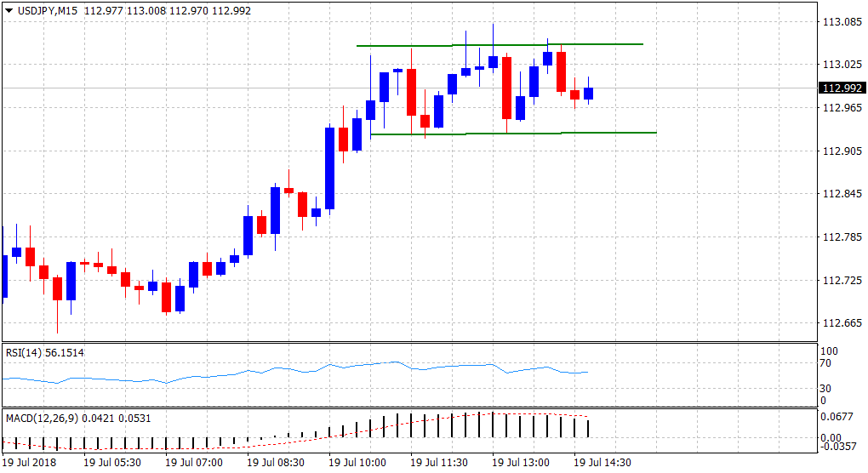Viewport: 868px width, 473px height.
Task: Click the RSI scale value 100
Action: pos(829,351)
